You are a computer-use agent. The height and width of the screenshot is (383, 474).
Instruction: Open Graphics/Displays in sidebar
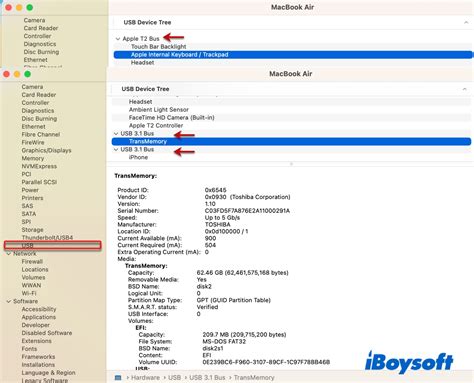click(x=46, y=150)
